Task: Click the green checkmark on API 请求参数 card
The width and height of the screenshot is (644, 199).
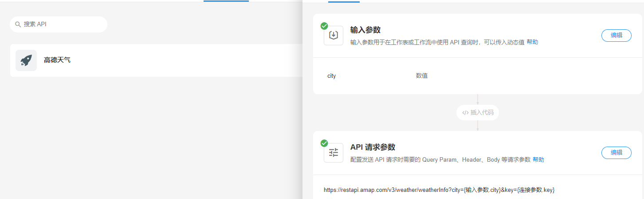Action: (x=324, y=143)
